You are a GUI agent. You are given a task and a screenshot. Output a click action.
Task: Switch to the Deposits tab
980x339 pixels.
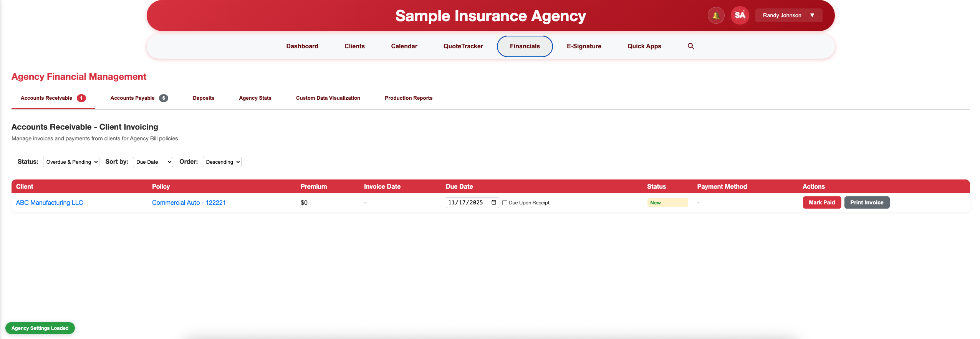pos(204,98)
